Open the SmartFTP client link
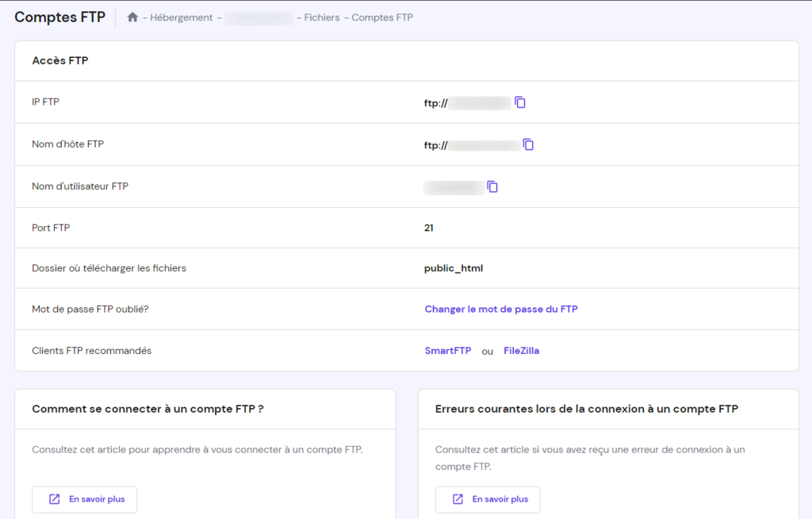 (x=447, y=350)
